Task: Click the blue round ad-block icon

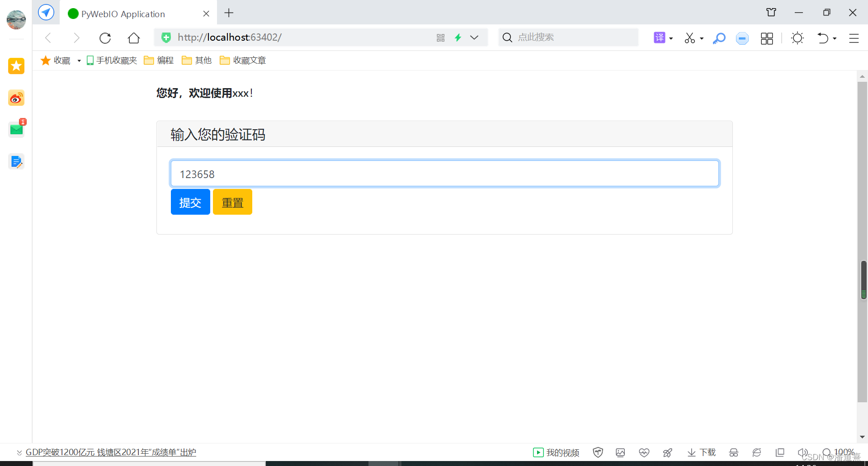Action: pos(742,38)
